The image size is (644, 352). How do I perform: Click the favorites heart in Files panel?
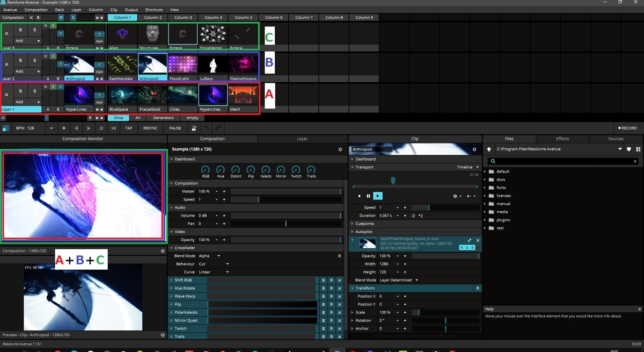point(628,149)
